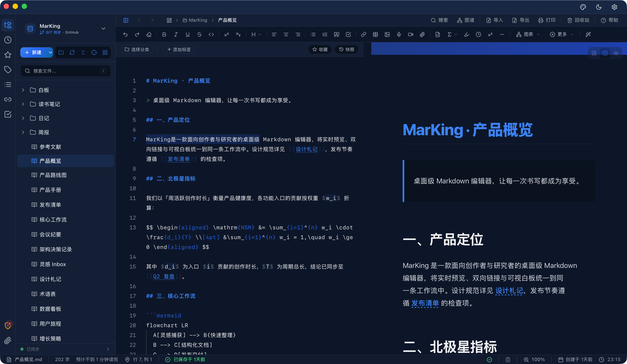This screenshot has width=627, height=364.
Task: Switch to split view mode
Action: click(605, 53)
